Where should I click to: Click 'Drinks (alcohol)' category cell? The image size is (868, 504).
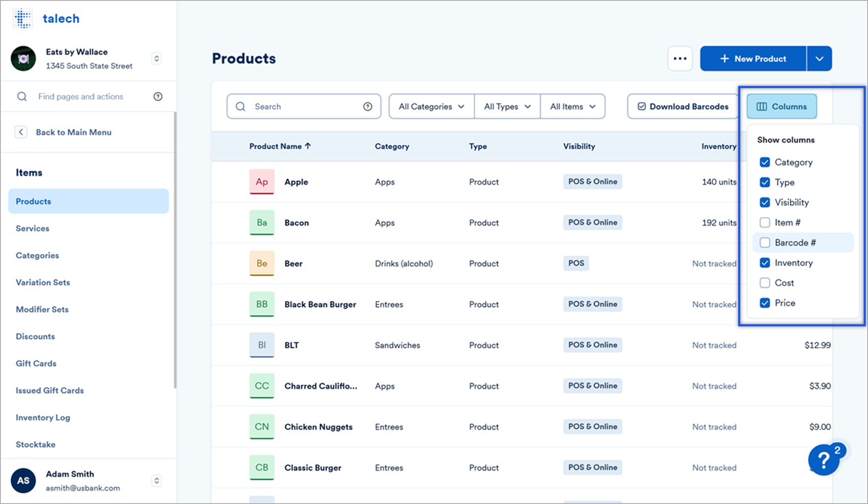[x=404, y=264]
